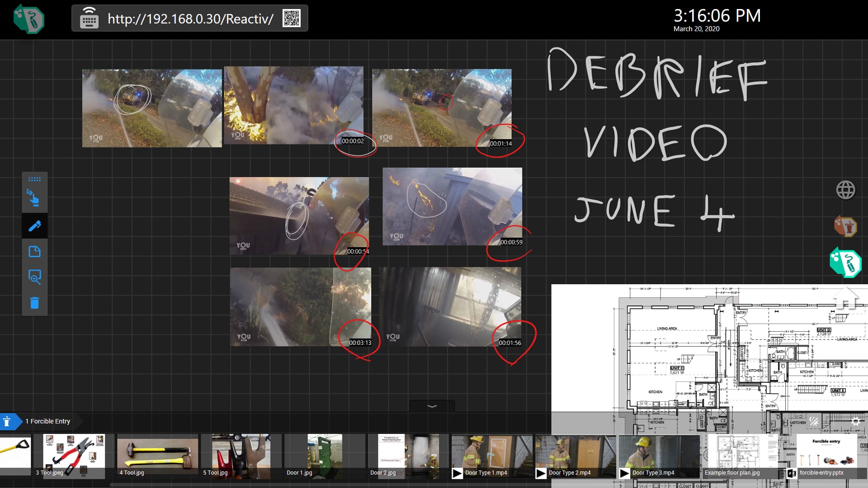Click the http://192.168.0.30/Reactiv/ address
Screen dimensions: 868x488
tap(190, 19)
